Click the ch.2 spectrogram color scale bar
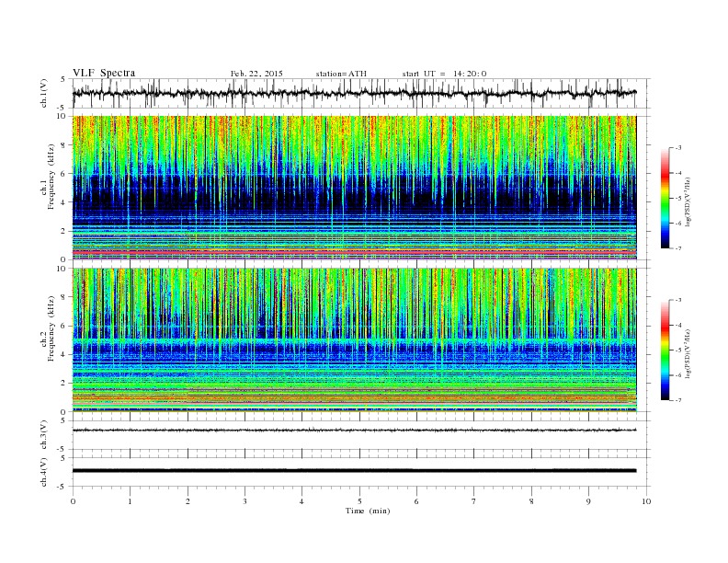Image resolution: width=728 pixels, height=563 pixels. click(x=665, y=350)
